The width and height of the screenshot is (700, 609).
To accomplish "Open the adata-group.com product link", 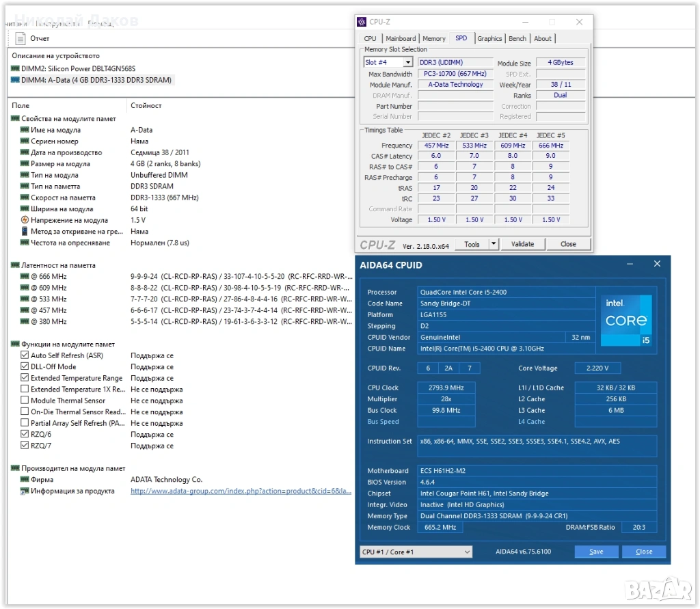I will click(241, 491).
